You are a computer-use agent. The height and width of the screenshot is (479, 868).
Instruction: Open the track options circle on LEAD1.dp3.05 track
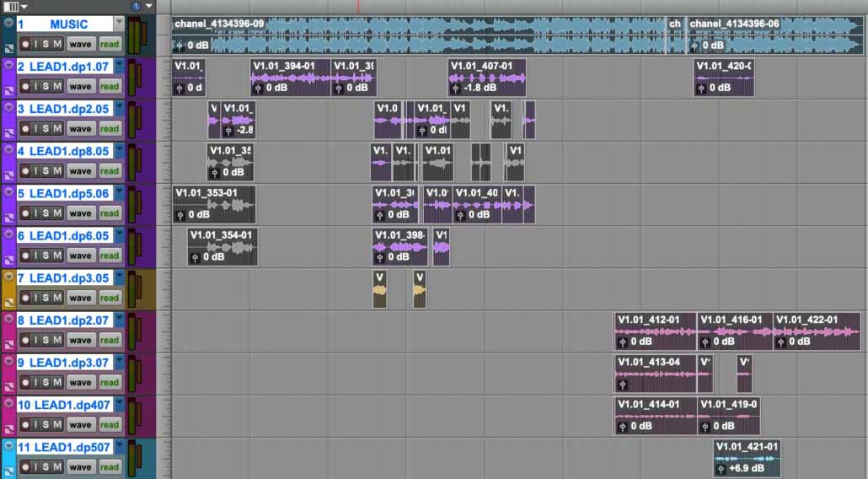coord(9,277)
